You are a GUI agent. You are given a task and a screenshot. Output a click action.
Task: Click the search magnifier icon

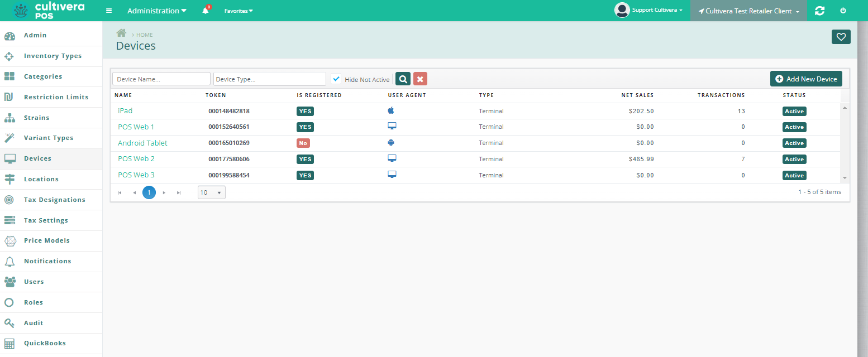pos(403,79)
